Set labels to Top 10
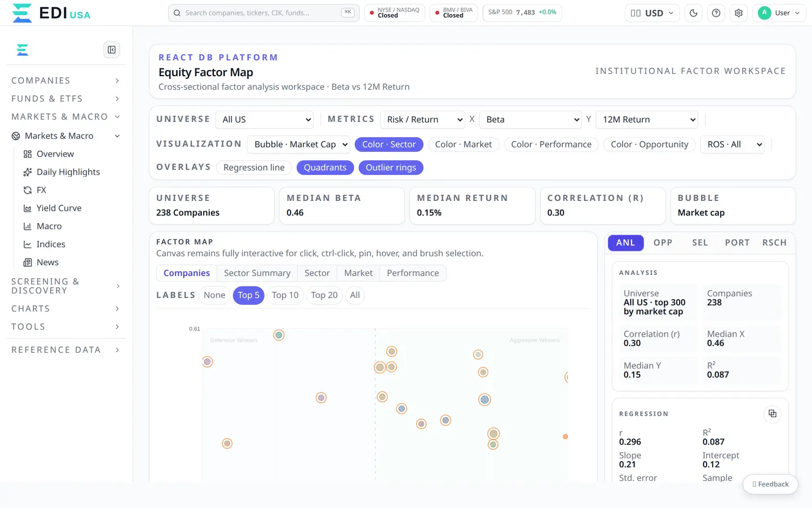The image size is (812, 508). 285,295
